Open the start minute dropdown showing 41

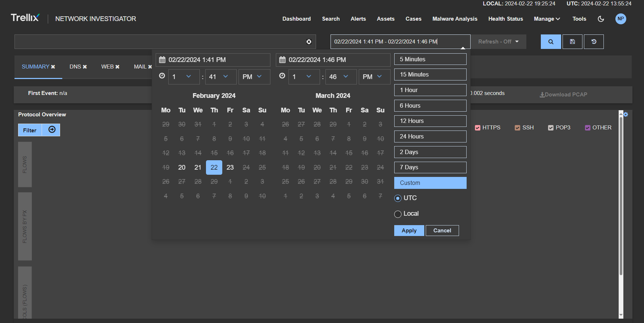(x=221, y=77)
